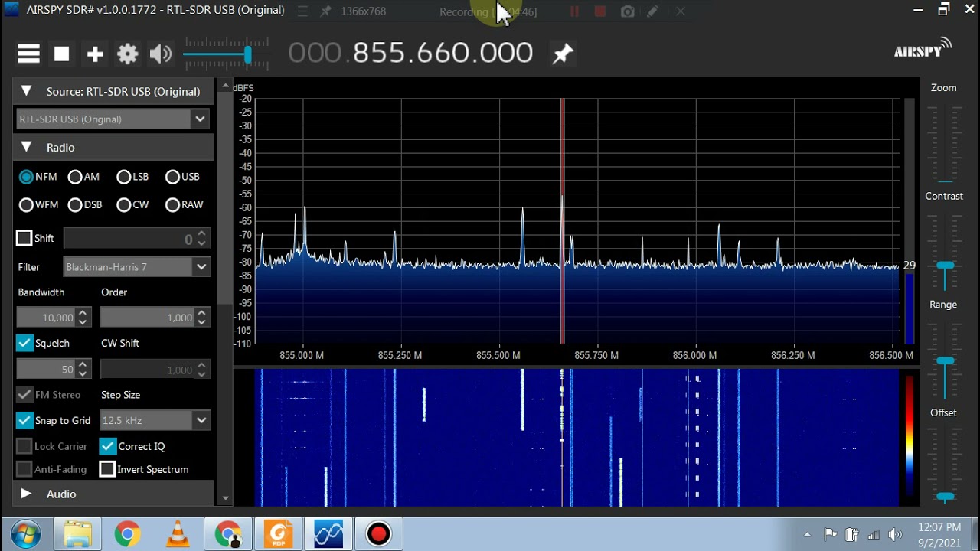This screenshot has width=980, height=551.
Task: Open the SDR# hamburger menu
Action: (28, 54)
